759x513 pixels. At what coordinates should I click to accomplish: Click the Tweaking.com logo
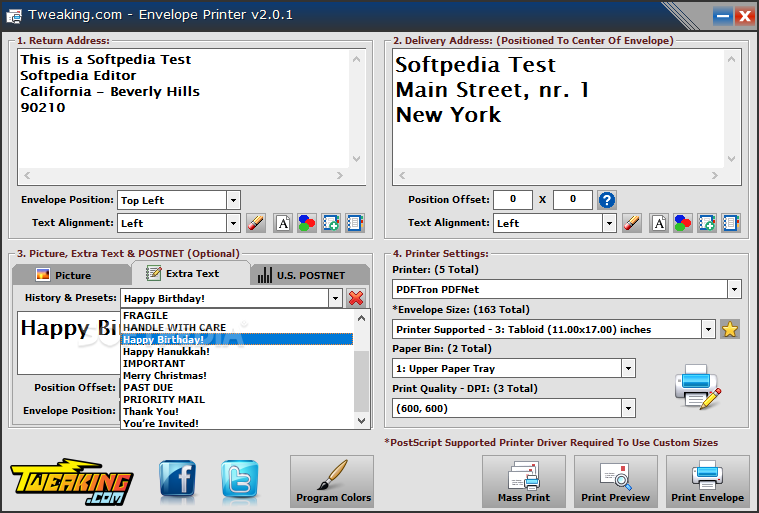72,482
